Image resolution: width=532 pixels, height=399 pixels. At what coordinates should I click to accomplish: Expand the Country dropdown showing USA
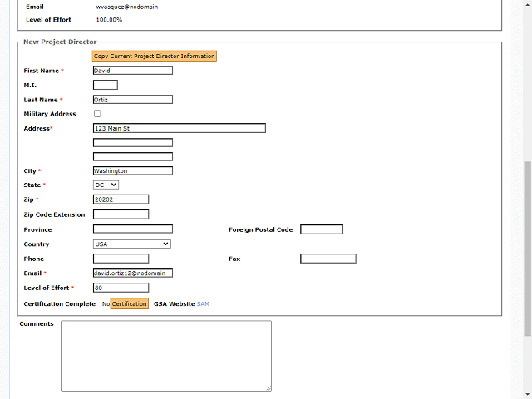click(132, 244)
